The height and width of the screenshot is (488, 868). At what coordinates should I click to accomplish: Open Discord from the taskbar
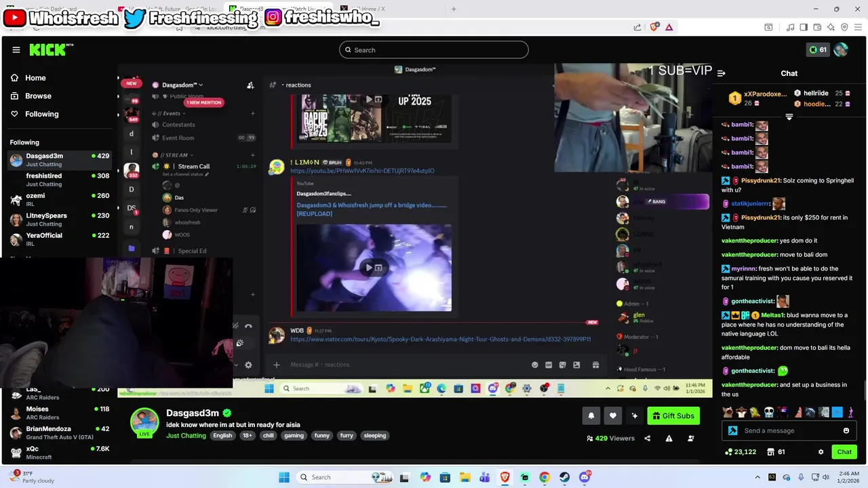click(585, 477)
